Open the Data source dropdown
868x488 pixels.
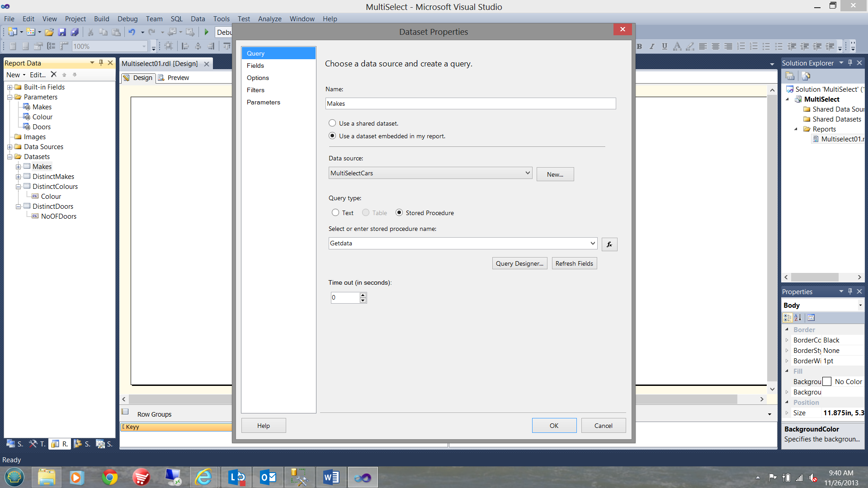tap(527, 173)
